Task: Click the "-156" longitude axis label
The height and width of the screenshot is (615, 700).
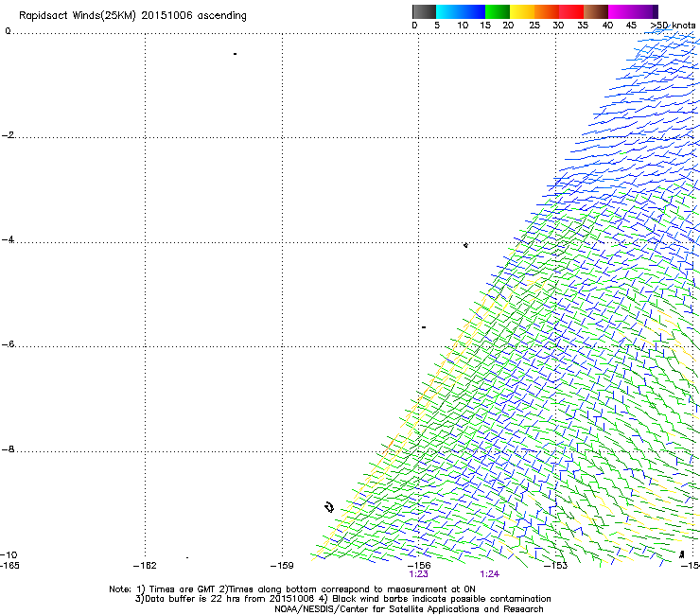Action: pyautogui.click(x=419, y=566)
